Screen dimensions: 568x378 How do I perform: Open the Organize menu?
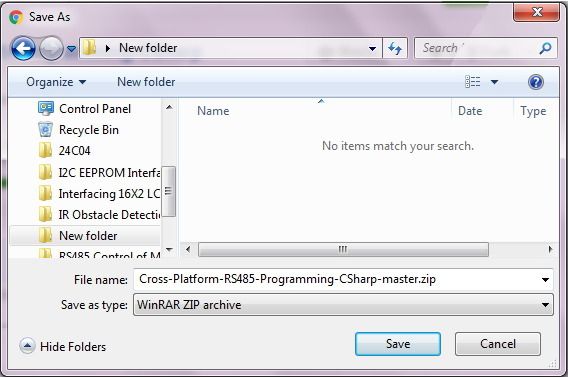pos(56,82)
